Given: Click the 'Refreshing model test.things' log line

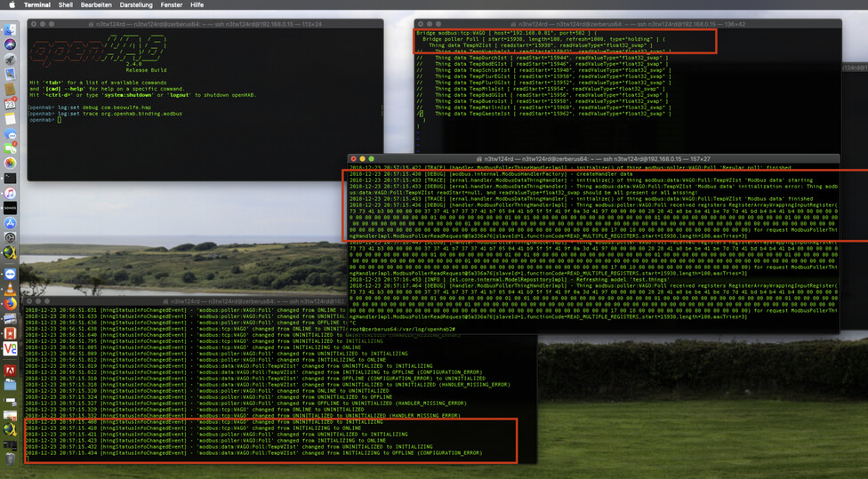Looking at the screenshot, I should click(x=508, y=279).
